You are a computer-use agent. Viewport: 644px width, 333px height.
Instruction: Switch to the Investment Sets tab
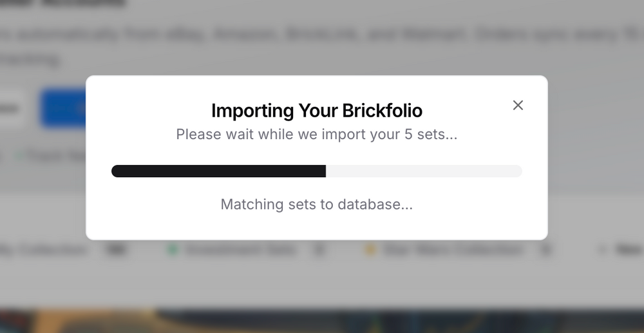point(240,250)
